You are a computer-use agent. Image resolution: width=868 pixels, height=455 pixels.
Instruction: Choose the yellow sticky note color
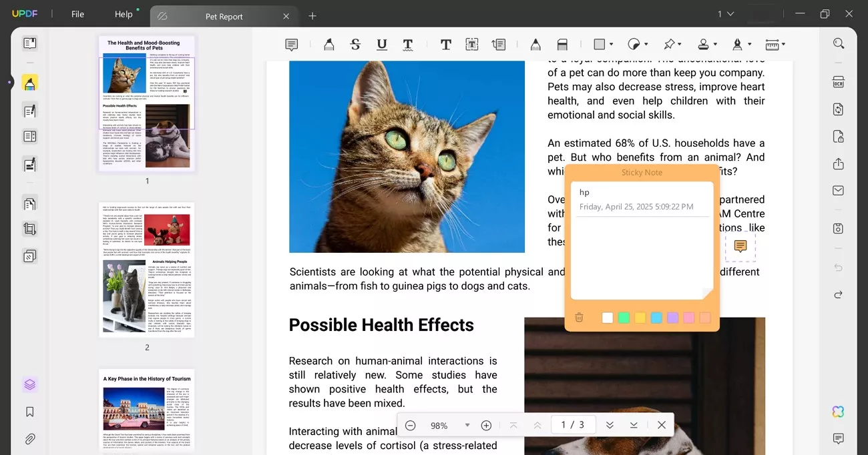[640, 318]
